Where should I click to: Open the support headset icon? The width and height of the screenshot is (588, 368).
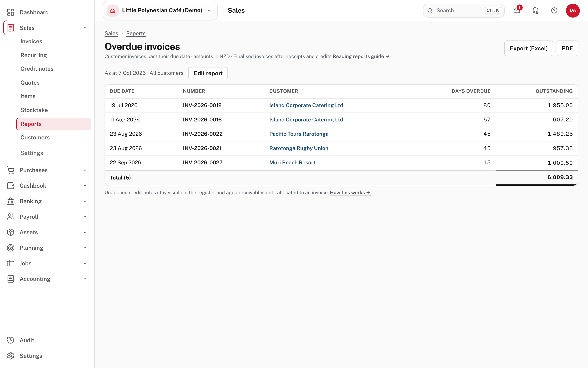pyautogui.click(x=536, y=10)
